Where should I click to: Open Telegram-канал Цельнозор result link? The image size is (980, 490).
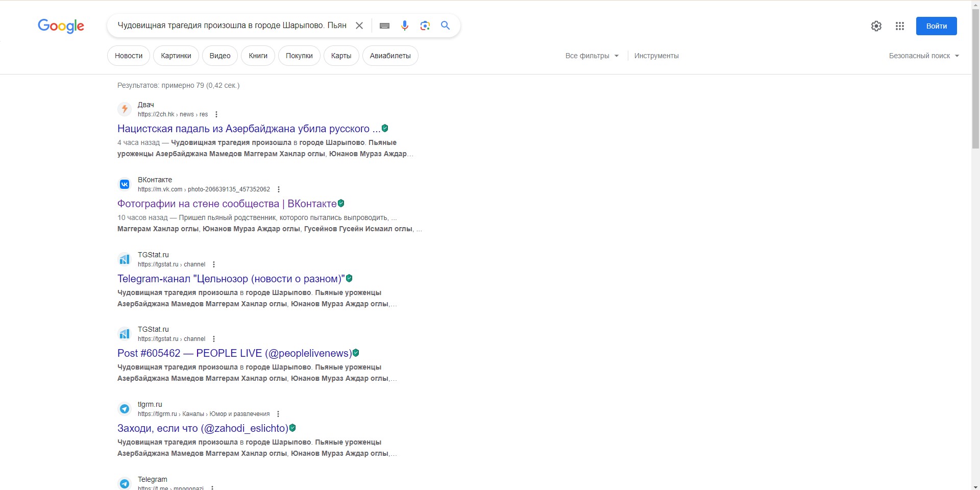click(231, 279)
